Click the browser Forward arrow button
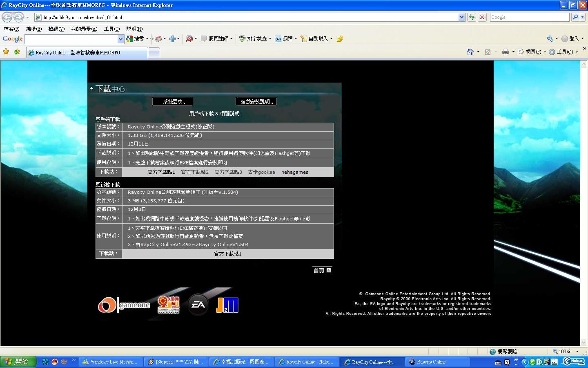This screenshot has height=368, width=588. coord(18,17)
